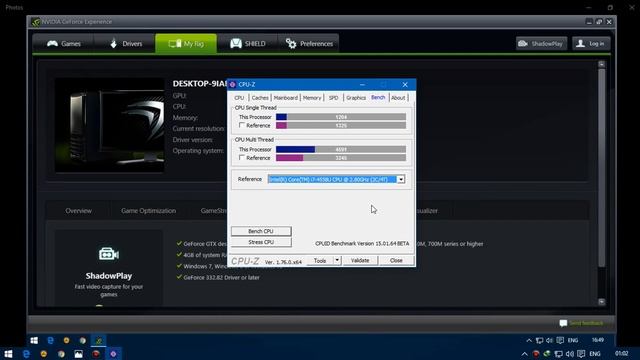The image size is (640, 360).
Task: Switch to the CPU tab in CPU-Z
Action: point(239,98)
